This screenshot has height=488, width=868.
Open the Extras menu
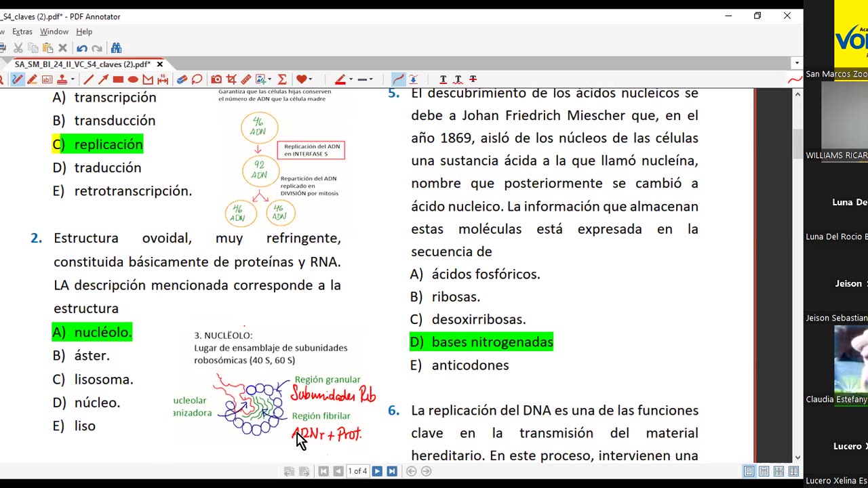point(22,32)
